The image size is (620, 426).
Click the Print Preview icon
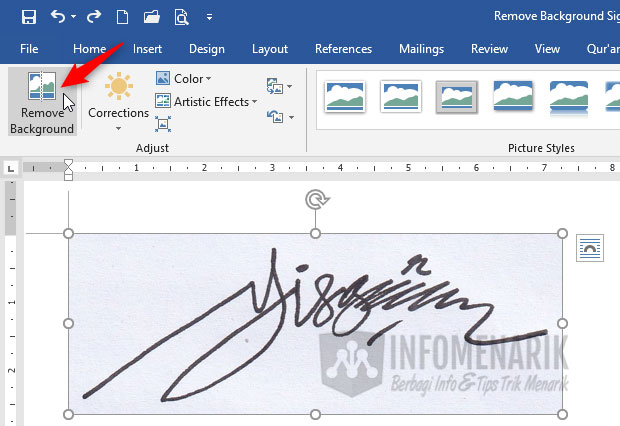click(181, 17)
